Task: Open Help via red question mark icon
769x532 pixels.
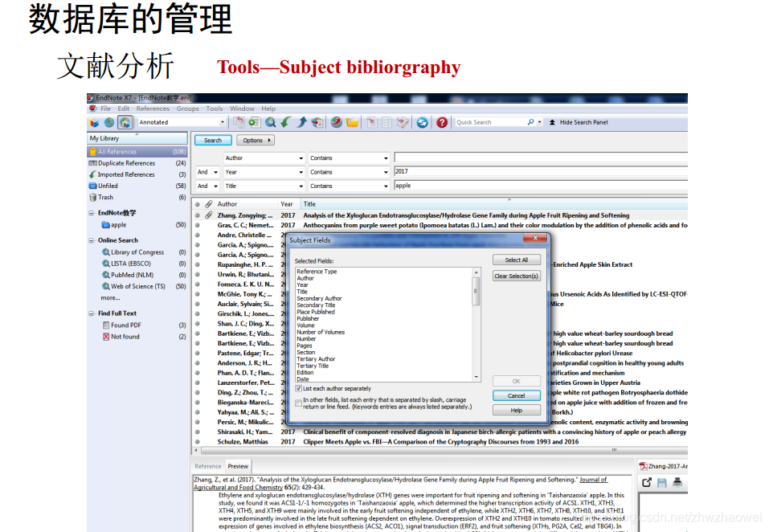Action: pyautogui.click(x=442, y=123)
